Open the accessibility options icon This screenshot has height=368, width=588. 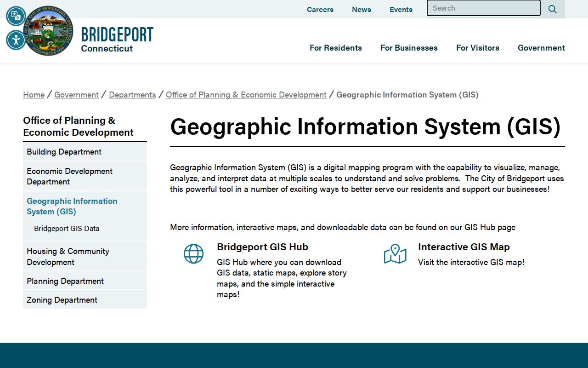click(x=16, y=40)
